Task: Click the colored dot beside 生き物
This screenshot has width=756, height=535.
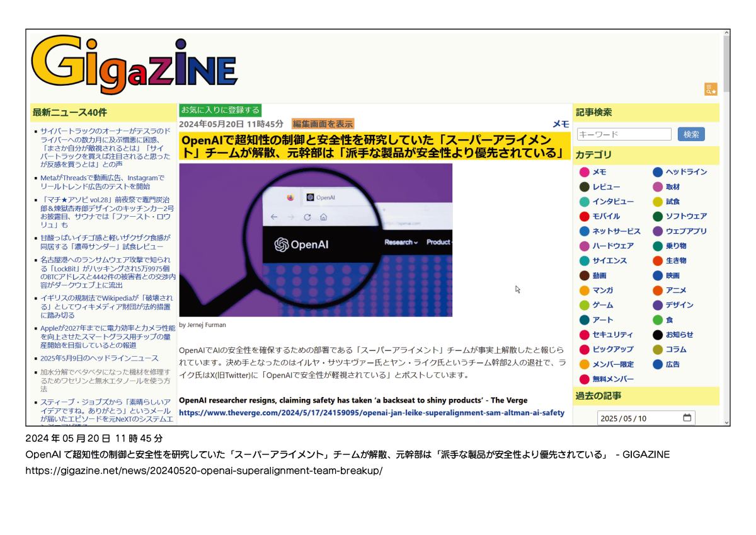Action: pos(658,261)
